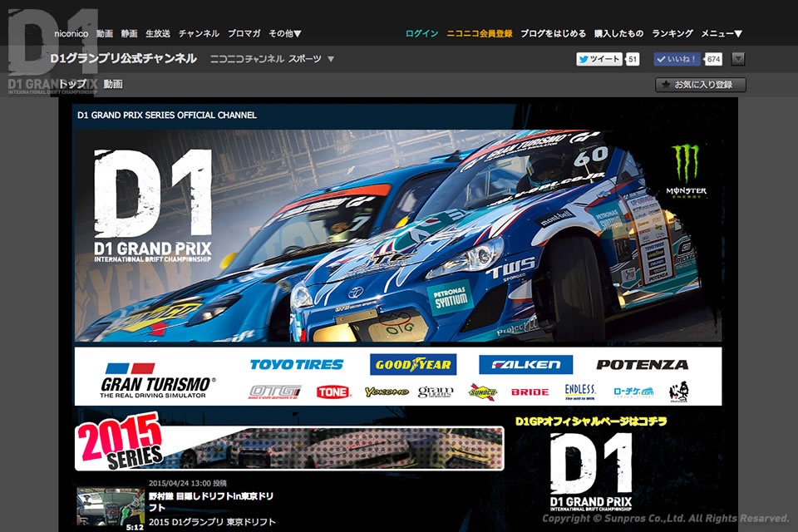This screenshot has width=798, height=532.
Task: Click the お気に入り登録 button
Action: tap(700, 85)
